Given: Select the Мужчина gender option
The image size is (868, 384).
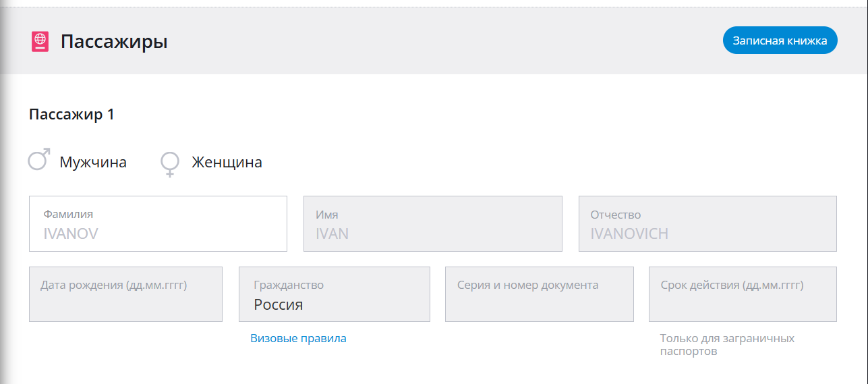Looking at the screenshot, I should [93, 163].
